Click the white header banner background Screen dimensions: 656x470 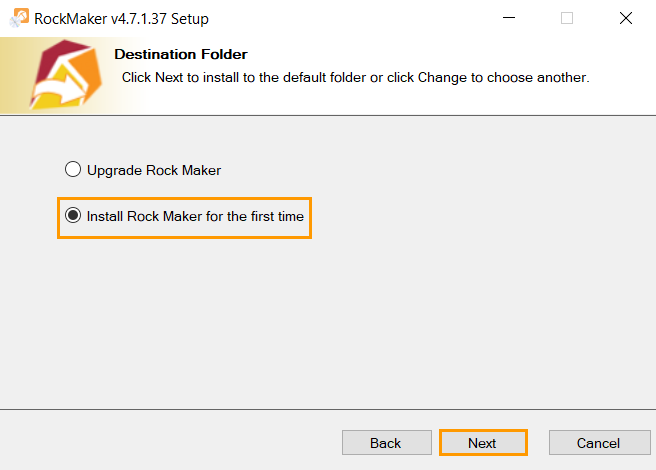coord(418,100)
